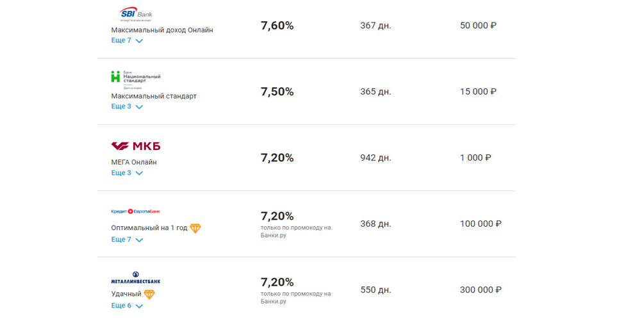The width and height of the screenshot is (644, 328).
Task: Click the МКБ bank logo
Action: click(x=136, y=146)
